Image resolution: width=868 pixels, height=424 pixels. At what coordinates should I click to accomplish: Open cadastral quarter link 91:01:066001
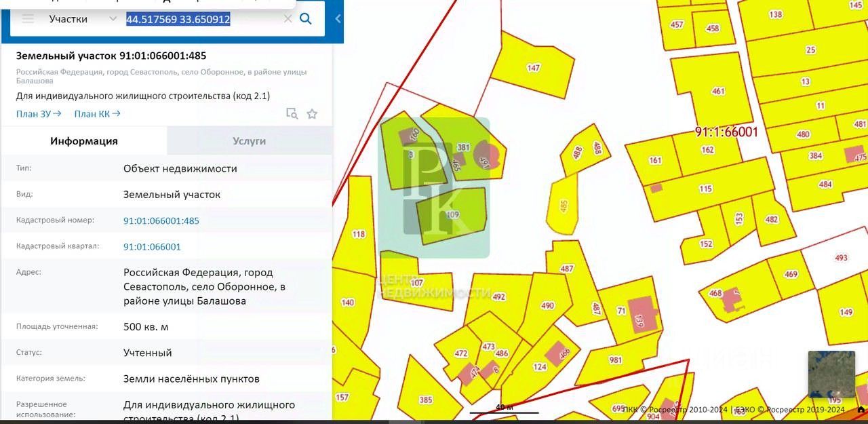152,247
